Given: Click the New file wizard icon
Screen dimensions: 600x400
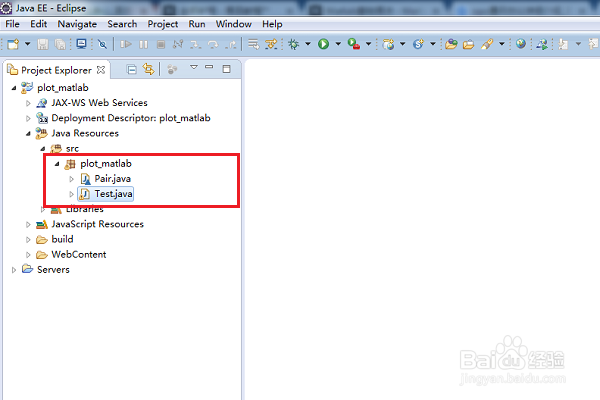Looking at the screenshot, I should [x=13, y=44].
